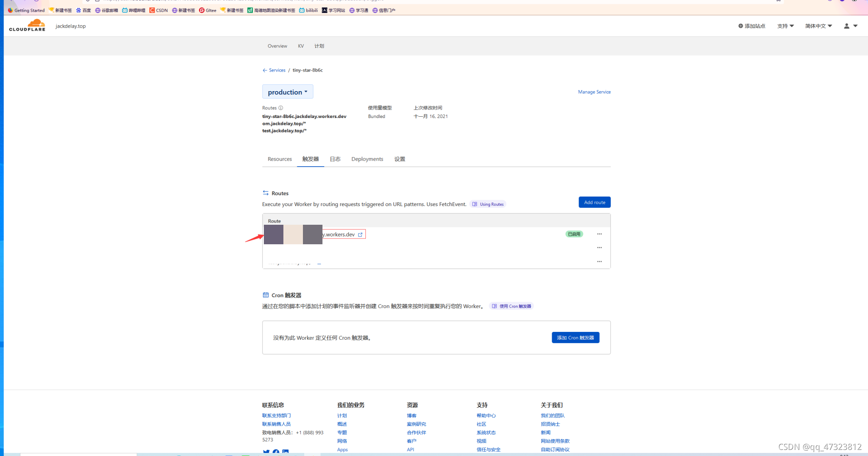The height and width of the screenshot is (456, 868).
Task: Open the 学习通 bookmark
Action: [358, 10]
